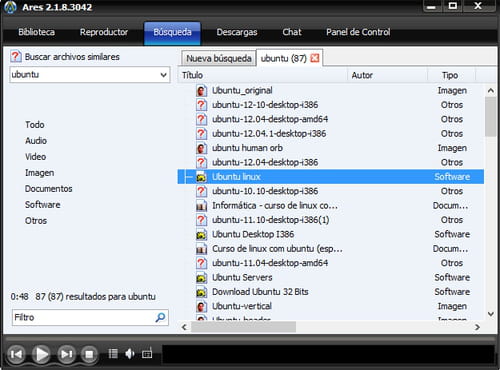Viewport: 500px width, 370px height.
Task: Click the next track button
Action: (66, 354)
